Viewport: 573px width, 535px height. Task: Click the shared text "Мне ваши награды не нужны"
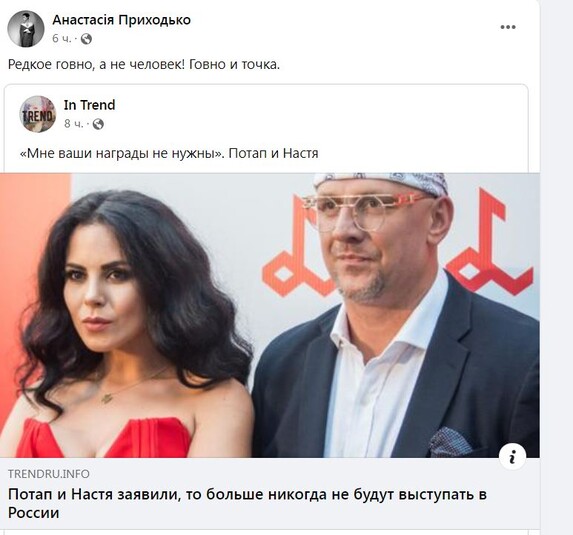pyautogui.click(x=122, y=153)
